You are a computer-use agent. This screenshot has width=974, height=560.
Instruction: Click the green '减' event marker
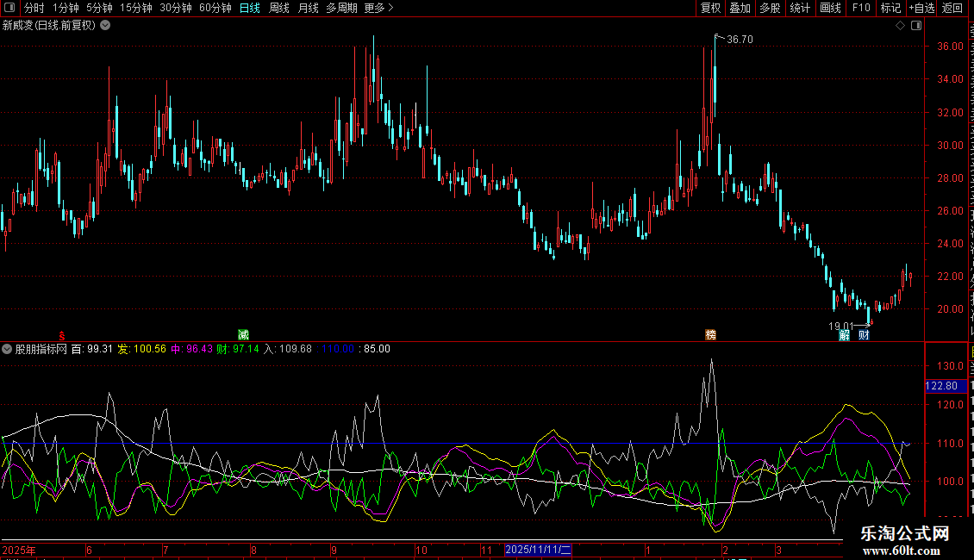[x=243, y=335]
